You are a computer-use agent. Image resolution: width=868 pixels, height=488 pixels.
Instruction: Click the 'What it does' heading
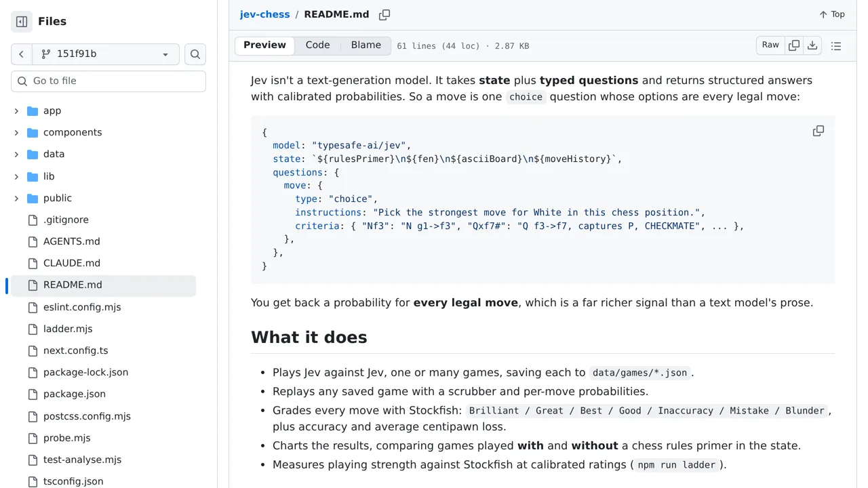pos(309,338)
